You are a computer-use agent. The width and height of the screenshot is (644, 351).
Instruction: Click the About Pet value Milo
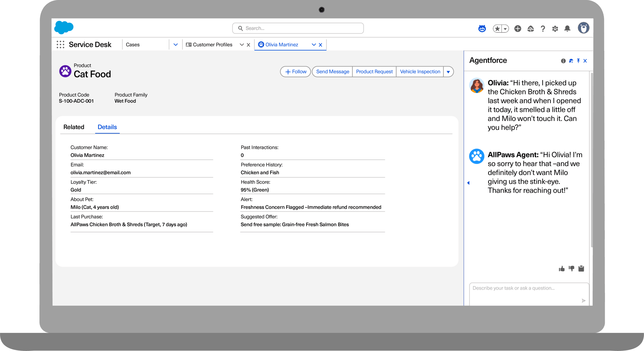[x=95, y=207]
